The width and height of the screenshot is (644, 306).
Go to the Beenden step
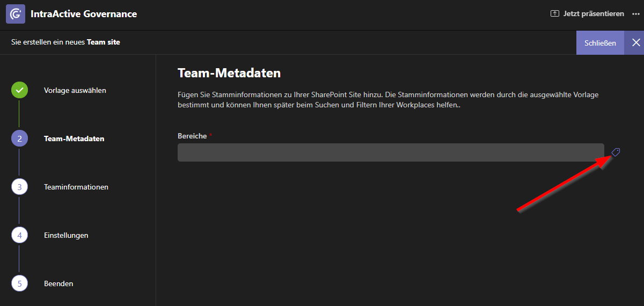tap(58, 283)
